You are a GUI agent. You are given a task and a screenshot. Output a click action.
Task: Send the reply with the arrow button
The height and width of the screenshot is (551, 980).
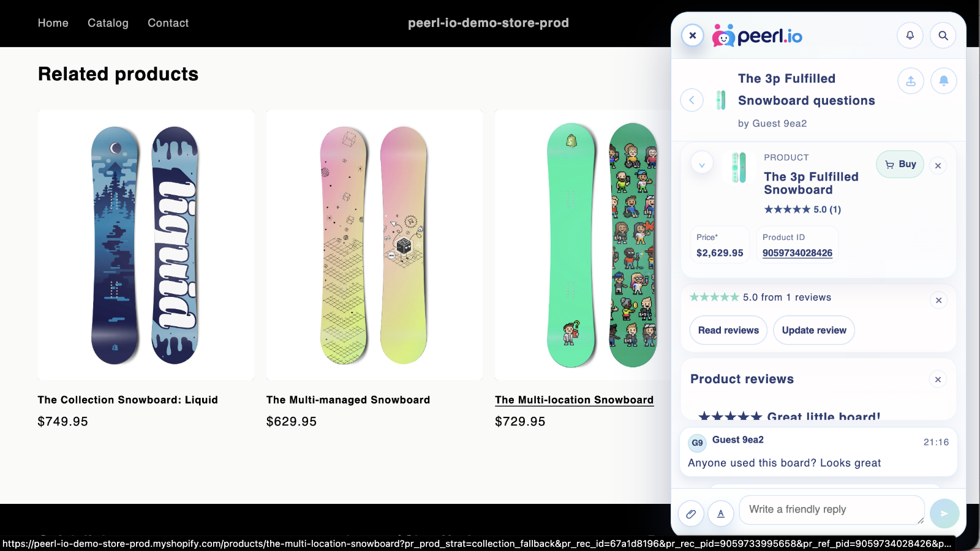tap(944, 514)
